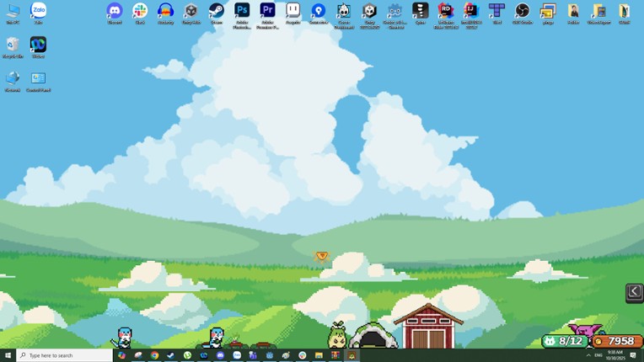Click the orange floating marker in the sky
Image resolution: width=644 pixels, height=362 pixels.
pos(322,257)
